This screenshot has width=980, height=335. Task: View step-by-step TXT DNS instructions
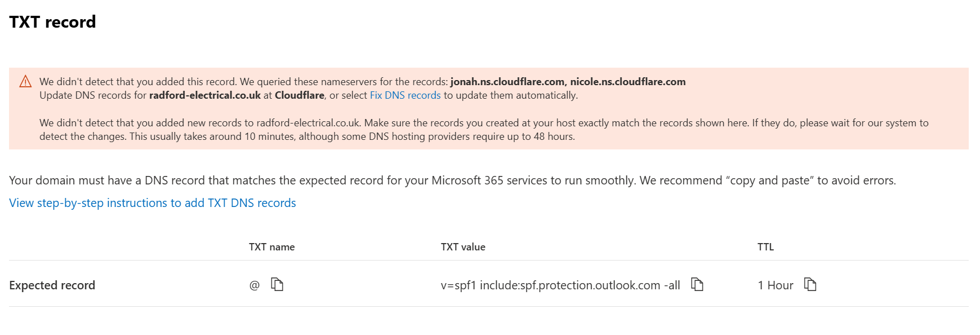153,203
